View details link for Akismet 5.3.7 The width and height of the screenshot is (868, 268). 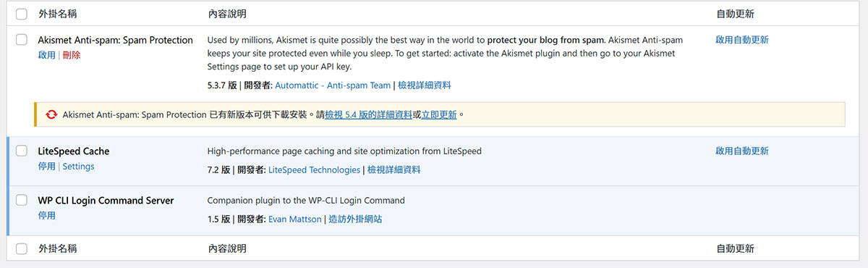tap(425, 85)
